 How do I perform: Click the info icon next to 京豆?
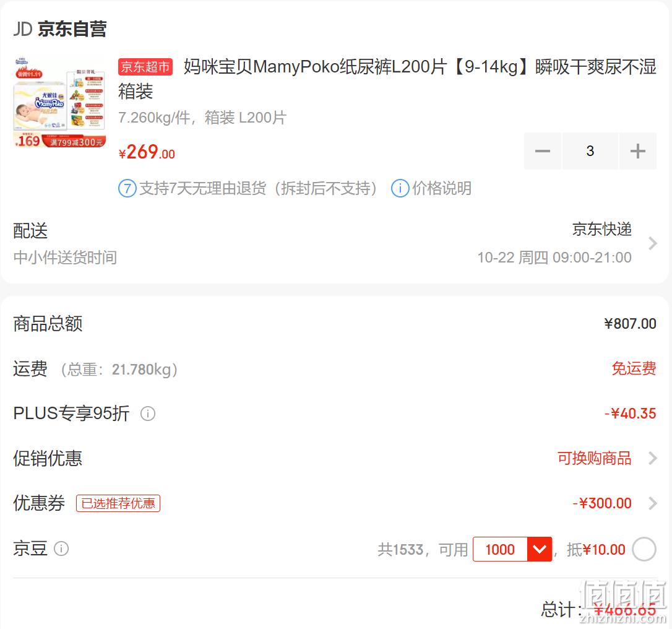[61, 549]
